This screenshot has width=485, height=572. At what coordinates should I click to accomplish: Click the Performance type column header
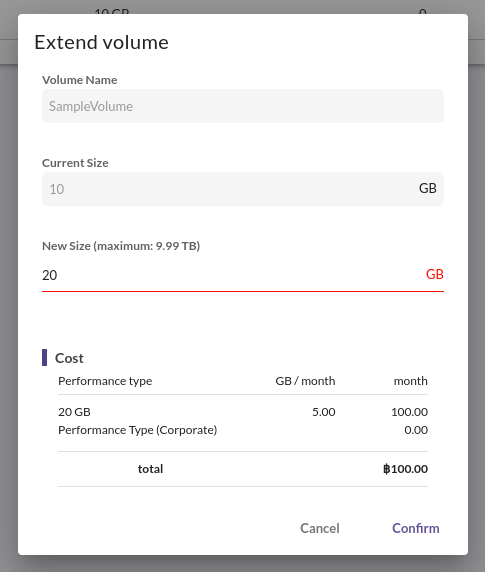(105, 381)
